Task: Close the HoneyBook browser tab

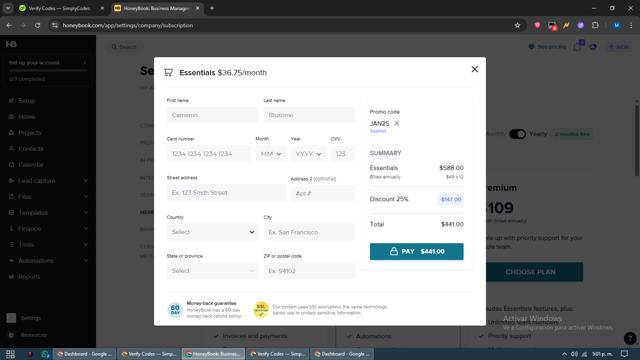Action: 197,8
